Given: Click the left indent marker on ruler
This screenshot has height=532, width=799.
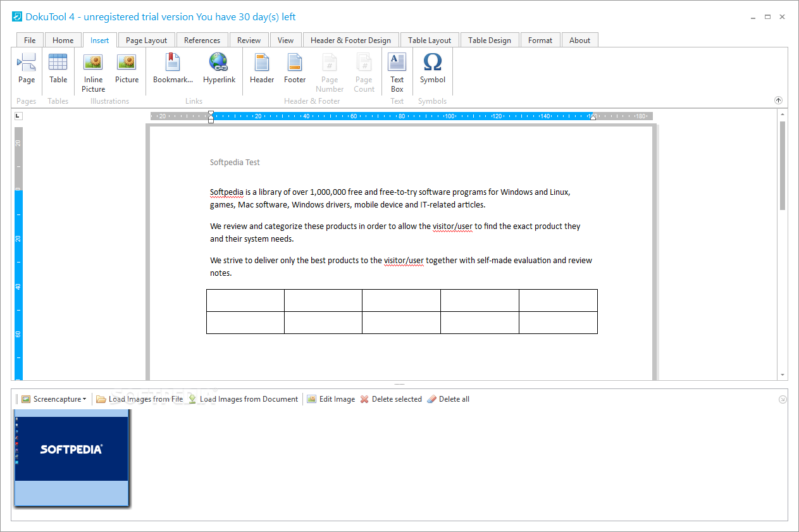Looking at the screenshot, I should point(211,116).
